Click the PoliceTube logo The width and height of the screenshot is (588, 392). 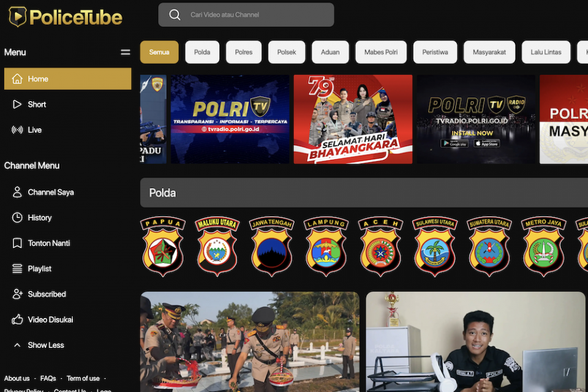[66, 17]
